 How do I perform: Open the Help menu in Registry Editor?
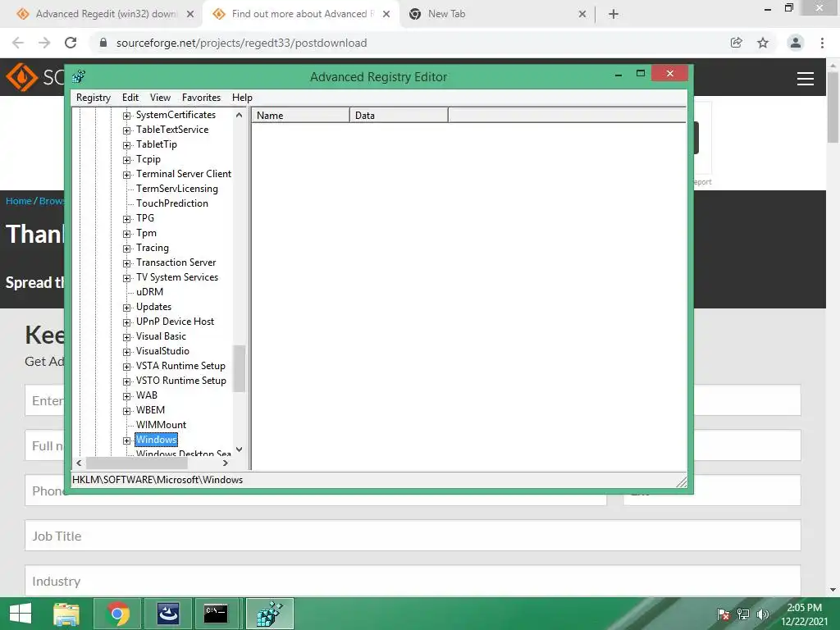pyautogui.click(x=242, y=98)
